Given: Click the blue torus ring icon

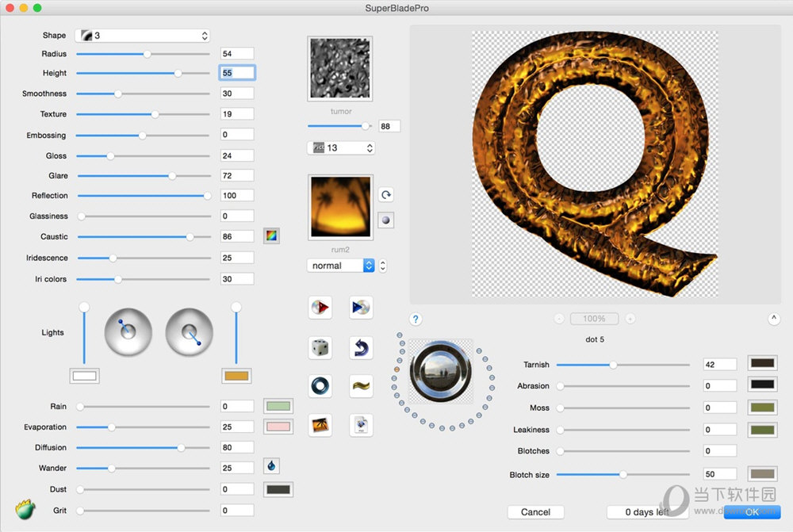Looking at the screenshot, I should (320, 386).
